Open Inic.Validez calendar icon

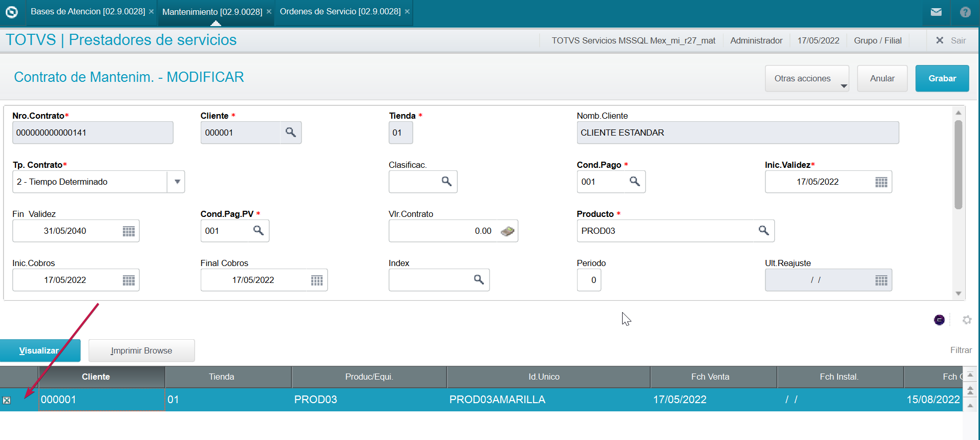(x=881, y=182)
